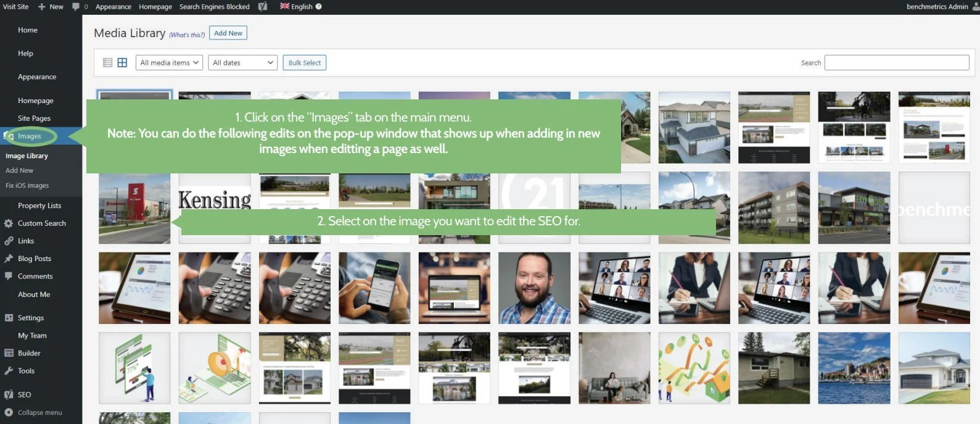Select Fix iOS images submenu item
The width and height of the screenshot is (980, 424).
(27, 185)
